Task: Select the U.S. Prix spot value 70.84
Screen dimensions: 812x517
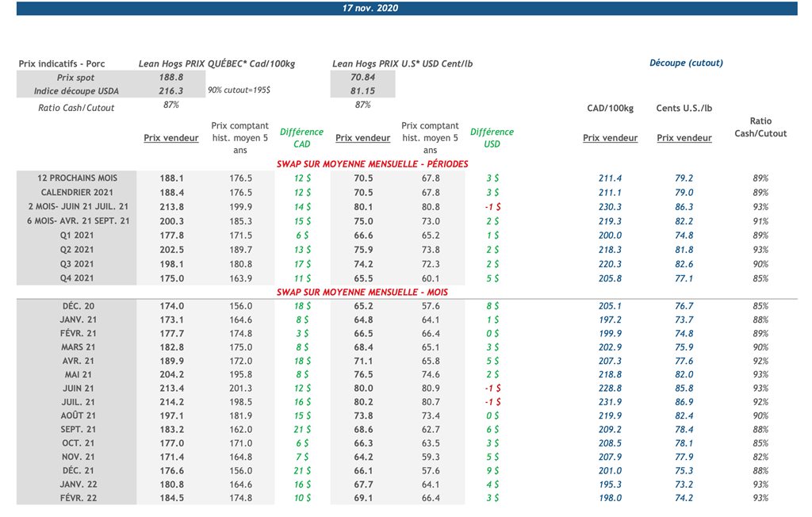Action: (x=362, y=78)
